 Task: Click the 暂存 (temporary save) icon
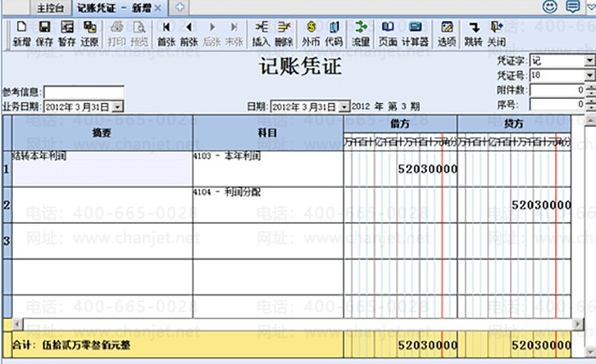pyautogui.click(x=67, y=33)
